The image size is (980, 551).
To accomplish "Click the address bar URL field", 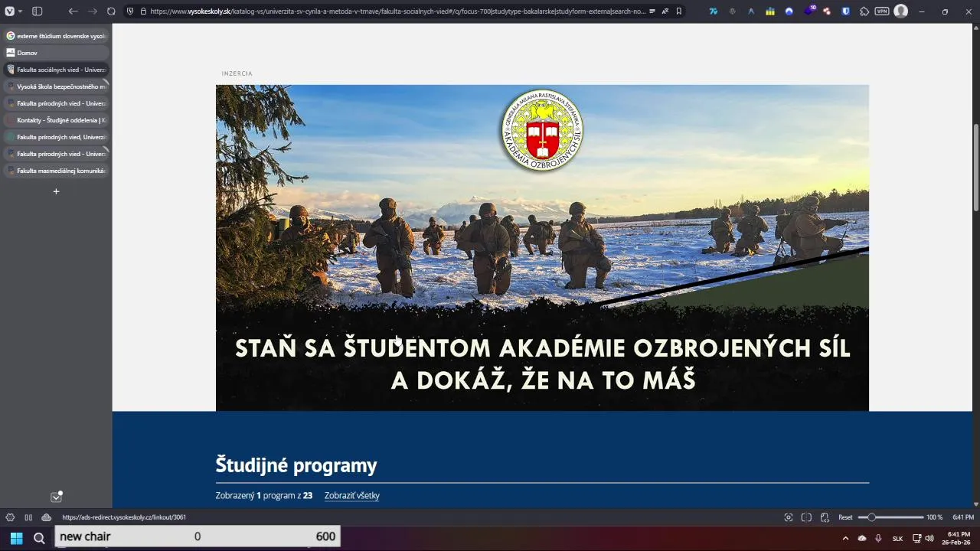I will coord(397,11).
